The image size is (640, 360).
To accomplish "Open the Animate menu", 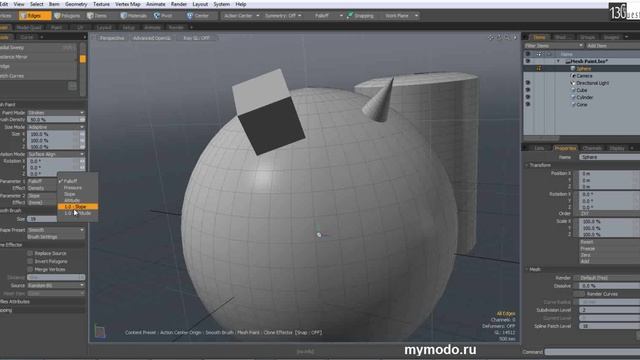I will (x=156, y=4).
